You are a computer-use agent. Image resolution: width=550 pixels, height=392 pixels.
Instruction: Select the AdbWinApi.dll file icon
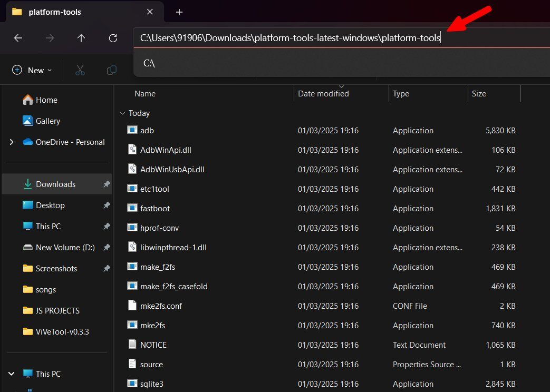[132, 150]
